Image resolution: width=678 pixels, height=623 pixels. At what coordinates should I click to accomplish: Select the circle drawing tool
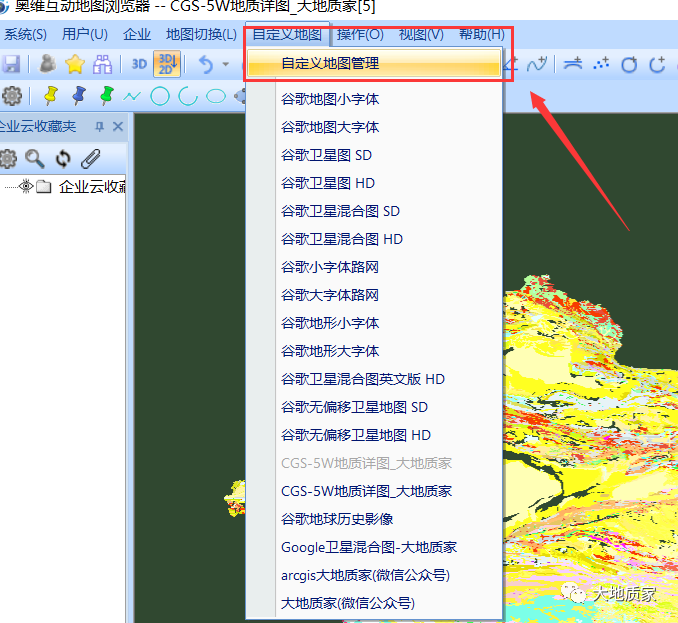pos(160,96)
